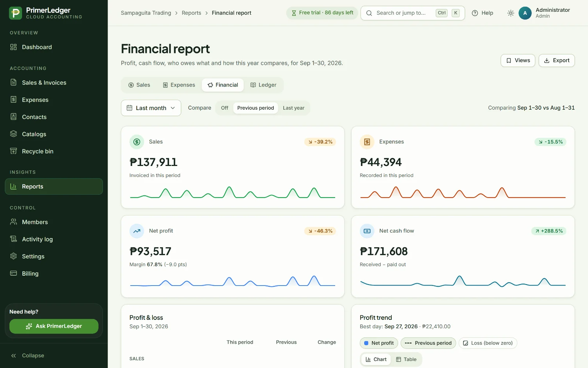This screenshot has width=588, height=368.
Task: Open the Recycle bin
Action: [54, 151]
